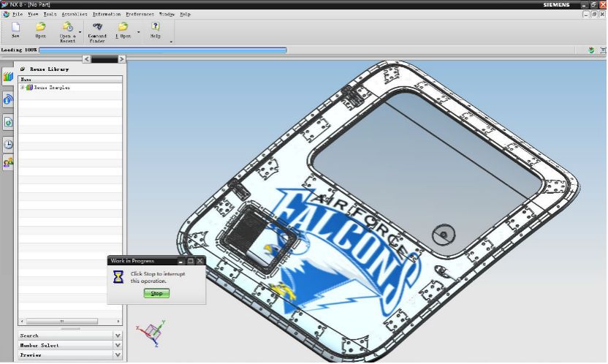Open the Tools menu
The height and width of the screenshot is (364, 608).
point(50,15)
